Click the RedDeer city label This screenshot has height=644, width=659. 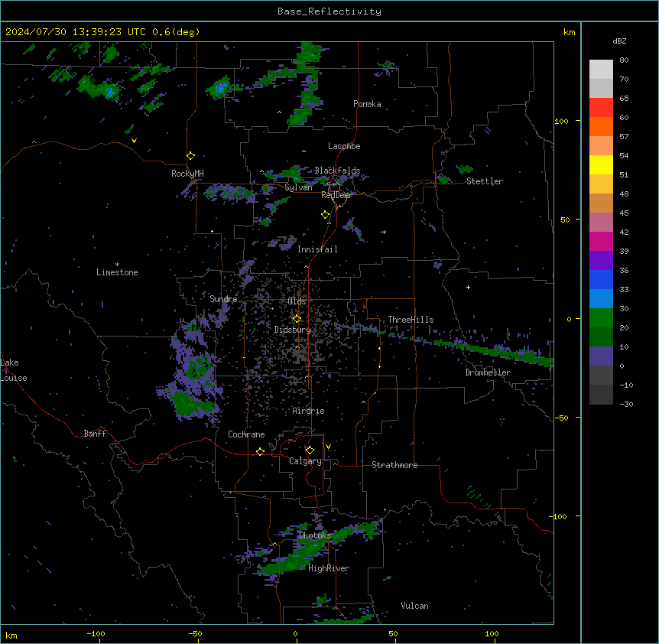(x=336, y=195)
